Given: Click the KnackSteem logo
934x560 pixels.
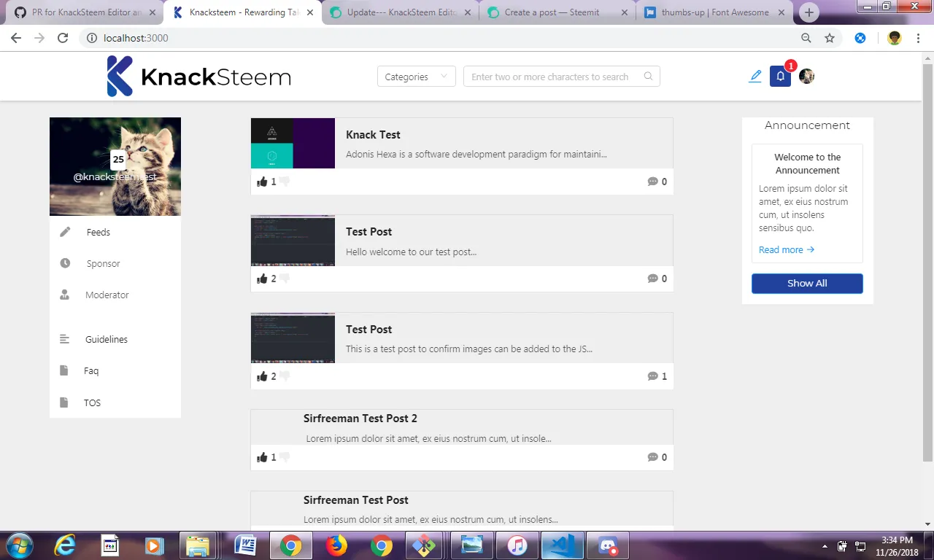Looking at the screenshot, I should pyautogui.click(x=199, y=77).
